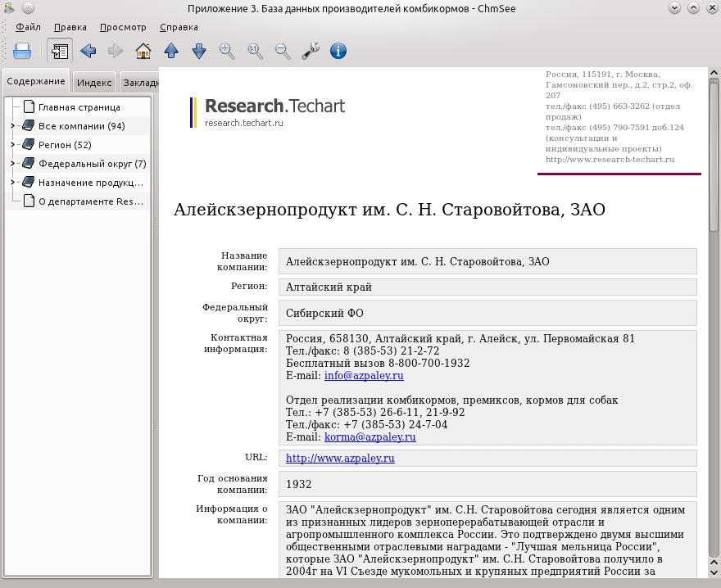
Task: Expand the Федеральный округ (7) node
Action: [12, 163]
